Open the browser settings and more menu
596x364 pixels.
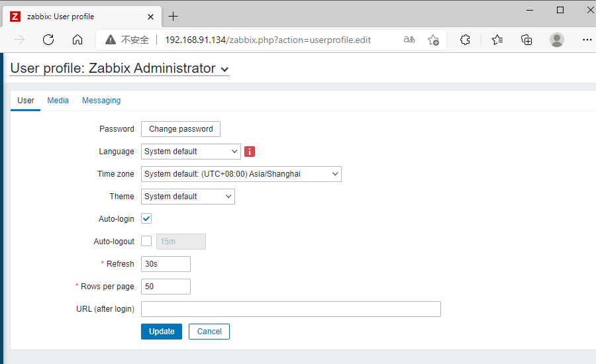(587, 40)
